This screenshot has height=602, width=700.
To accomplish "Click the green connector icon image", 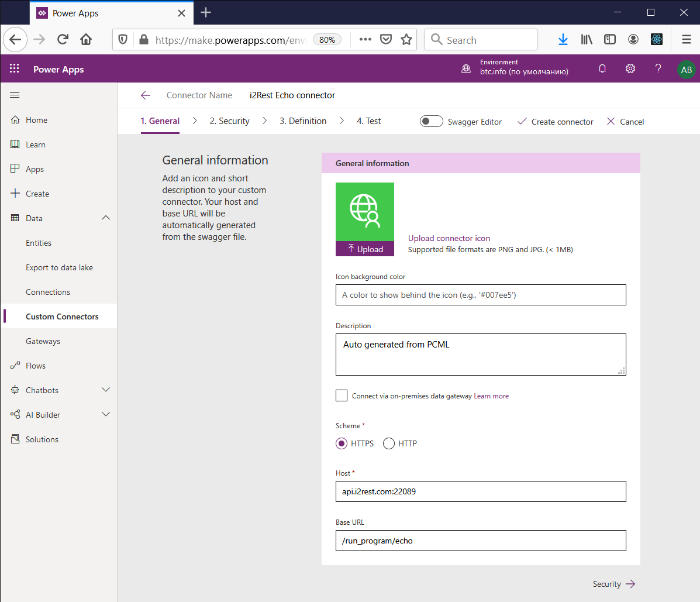I will click(x=365, y=212).
